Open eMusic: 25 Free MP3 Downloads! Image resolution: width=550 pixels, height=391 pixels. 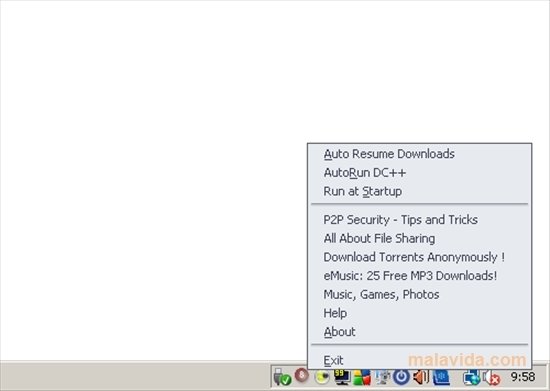pyautogui.click(x=420, y=276)
